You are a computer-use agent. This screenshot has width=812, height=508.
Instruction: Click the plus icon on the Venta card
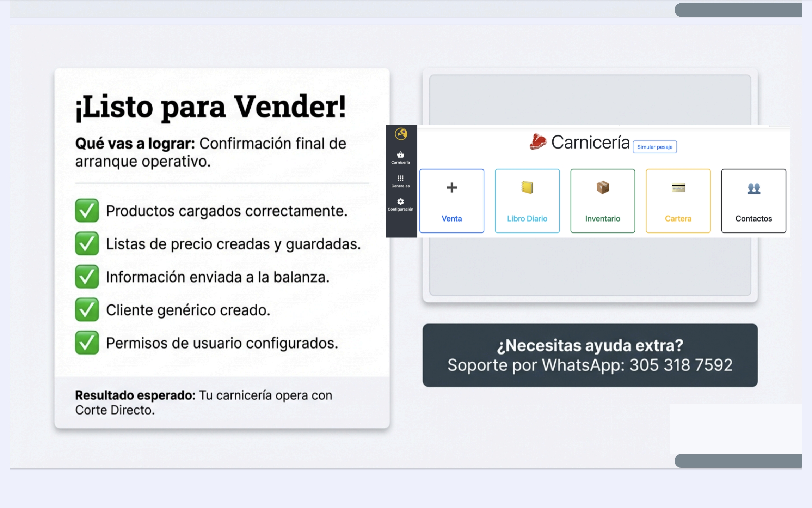451,187
